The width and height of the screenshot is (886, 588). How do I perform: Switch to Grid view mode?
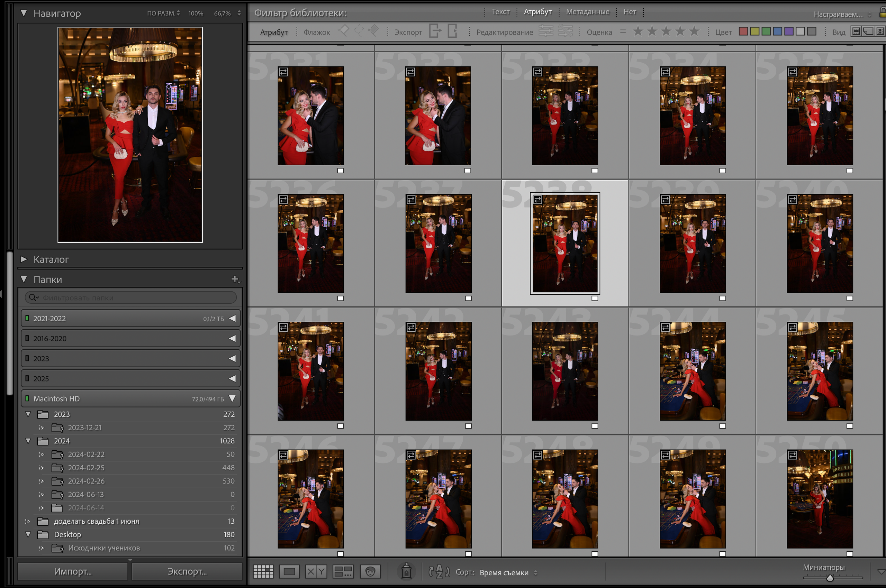263,571
